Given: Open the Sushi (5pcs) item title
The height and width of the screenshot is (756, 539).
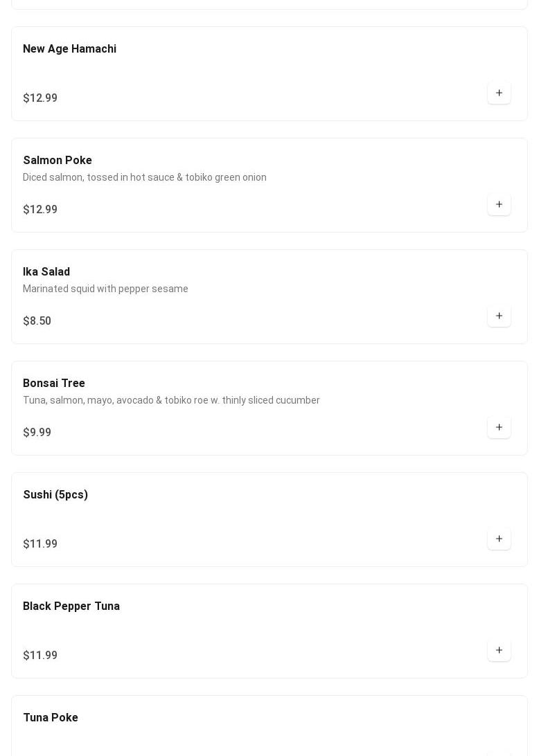Looking at the screenshot, I should (x=55, y=495).
